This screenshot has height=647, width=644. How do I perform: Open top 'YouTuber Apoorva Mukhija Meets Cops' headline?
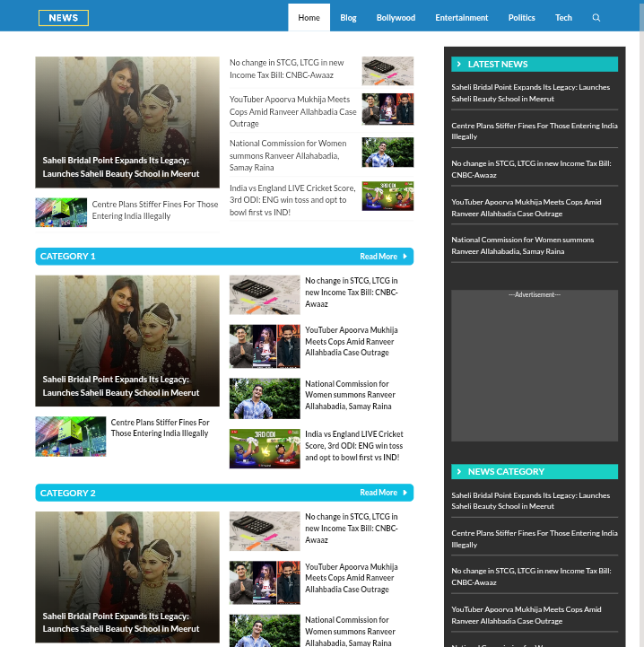click(x=293, y=111)
